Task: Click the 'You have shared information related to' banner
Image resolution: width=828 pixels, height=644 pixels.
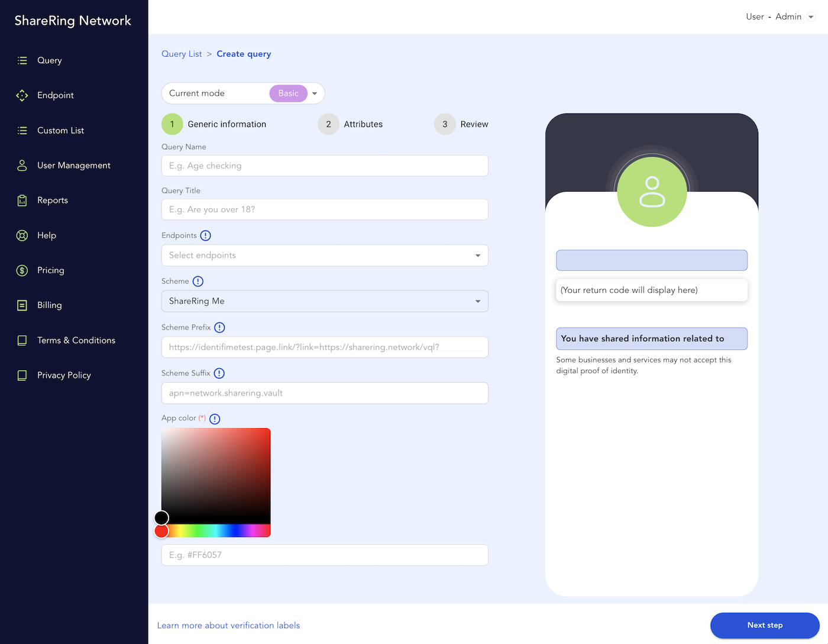Action: point(652,339)
